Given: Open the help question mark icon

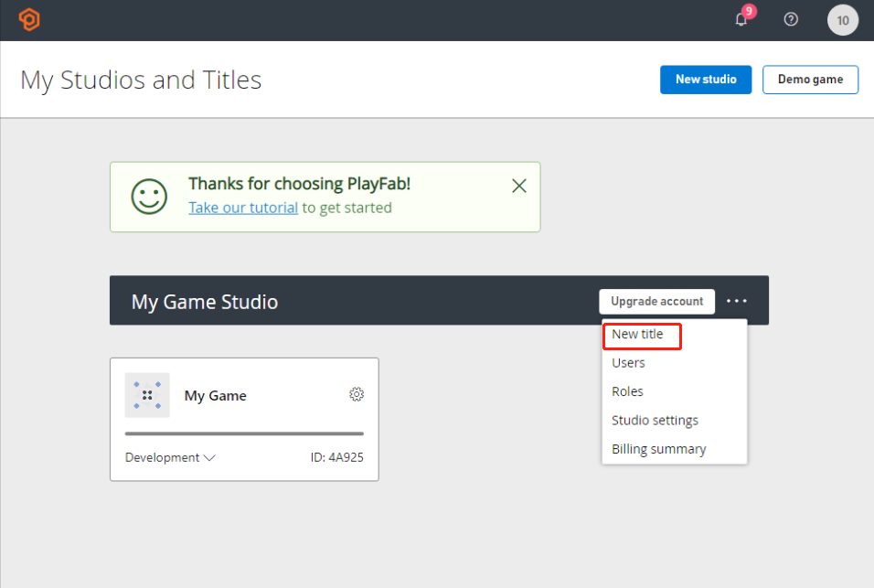Looking at the screenshot, I should pos(791,19).
